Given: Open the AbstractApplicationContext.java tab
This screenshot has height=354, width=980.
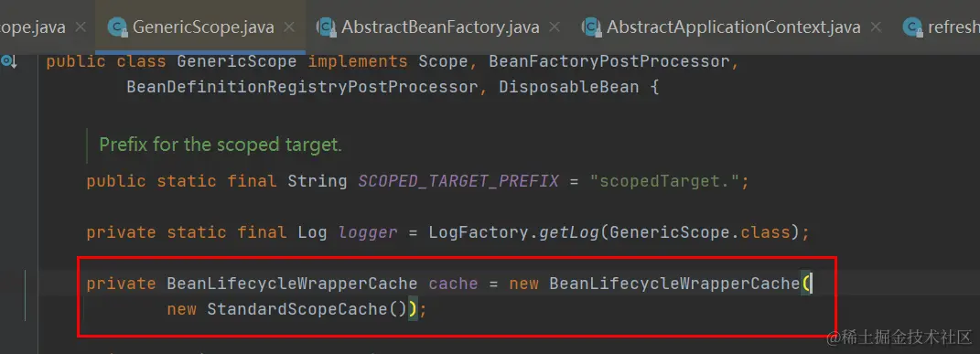Looking at the screenshot, I should coord(733,27).
